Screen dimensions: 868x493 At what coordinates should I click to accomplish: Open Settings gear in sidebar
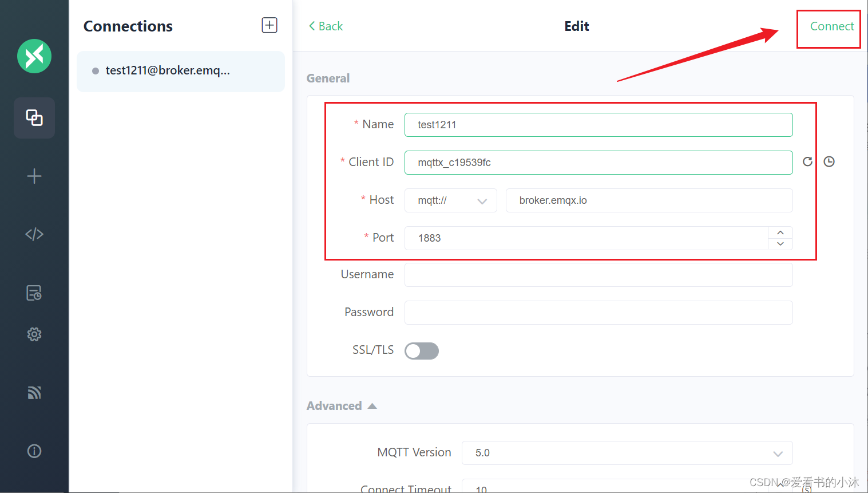(34, 334)
